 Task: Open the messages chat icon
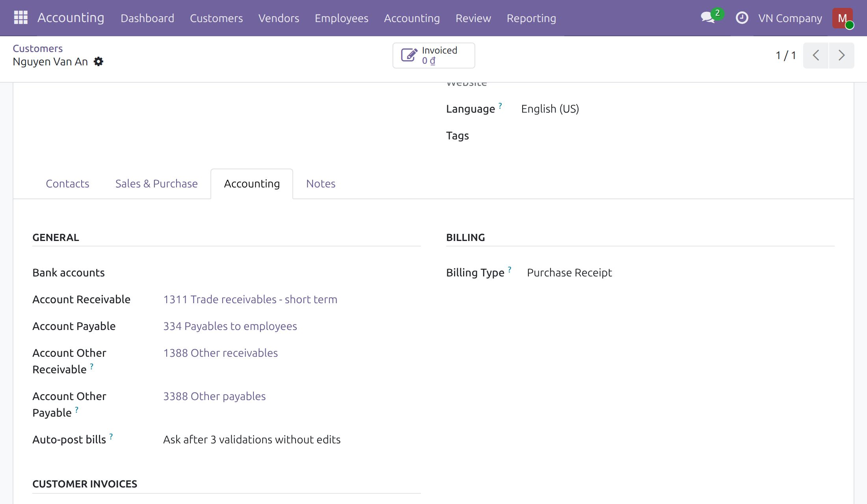point(708,18)
